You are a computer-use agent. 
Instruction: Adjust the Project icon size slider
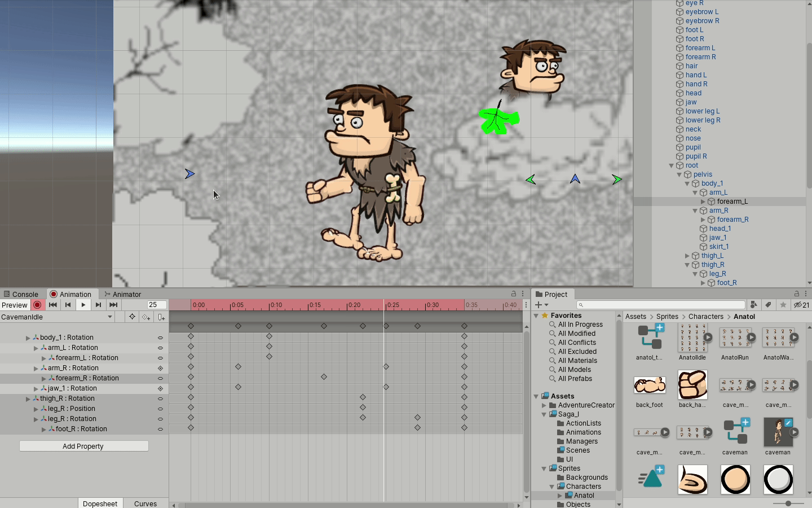point(788,503)
